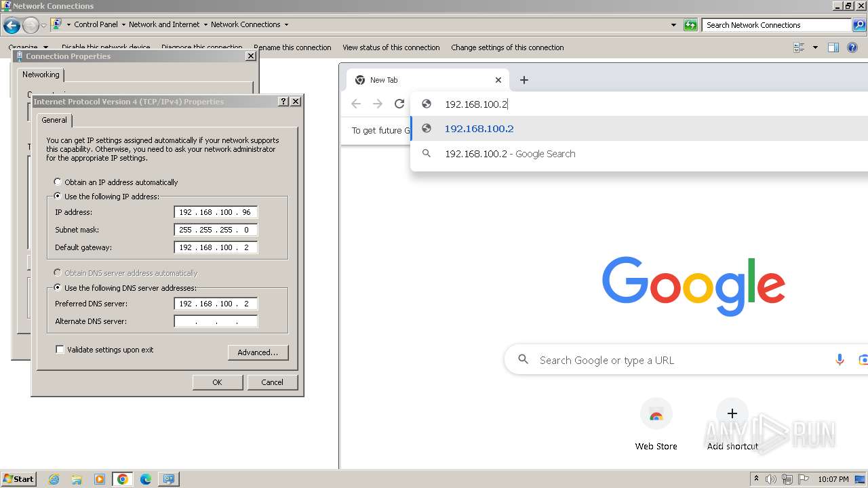Close the Chrome New Tab tab
This screenshot has height=488, width=868.
click(498, 80)
